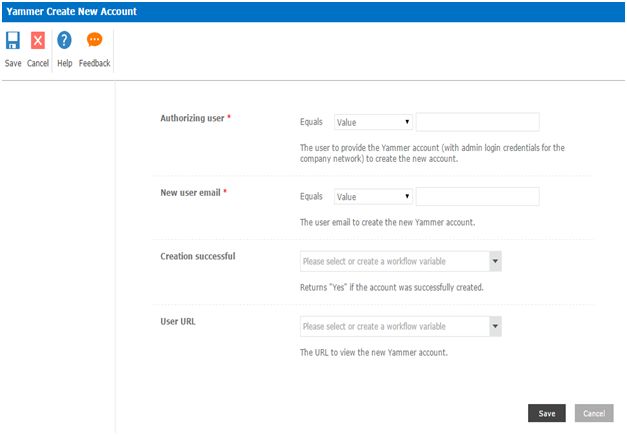Click the Cancel label in the toolbar
627x435 pixels.
[38, 63]
